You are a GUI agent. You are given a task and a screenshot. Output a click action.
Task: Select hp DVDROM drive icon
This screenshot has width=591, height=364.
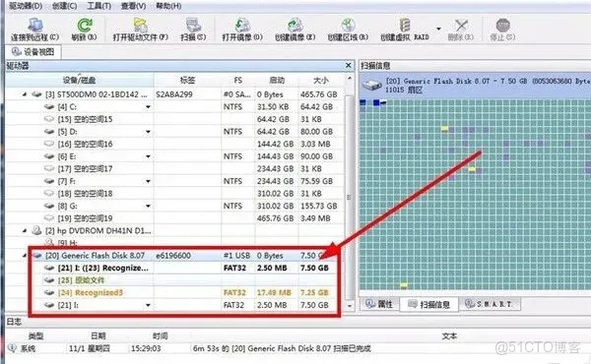tap(36, 230)
